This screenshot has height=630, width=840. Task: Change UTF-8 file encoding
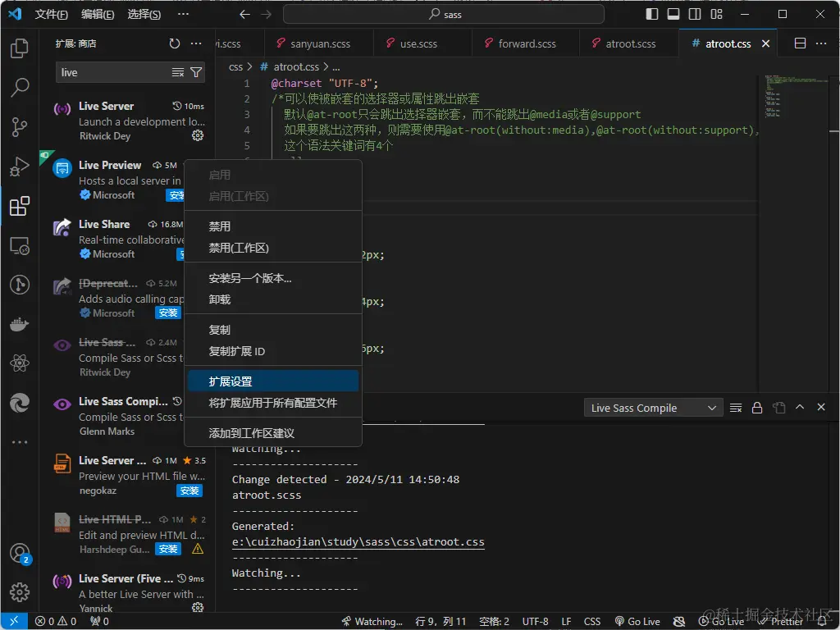tap(535, 622)
